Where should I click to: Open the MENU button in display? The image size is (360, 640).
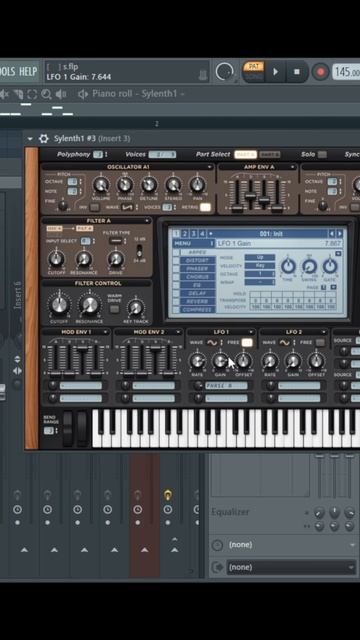point(193,244)
